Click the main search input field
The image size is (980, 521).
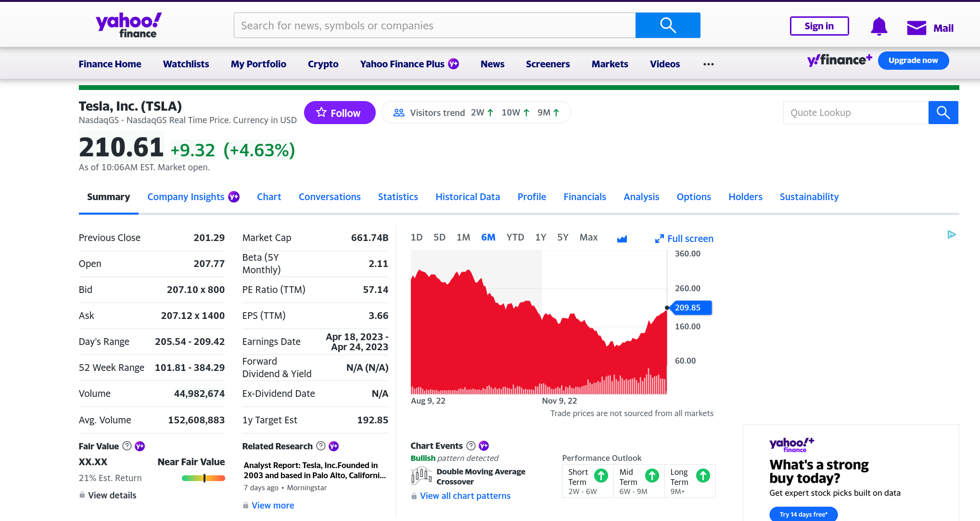pos(434,25)
